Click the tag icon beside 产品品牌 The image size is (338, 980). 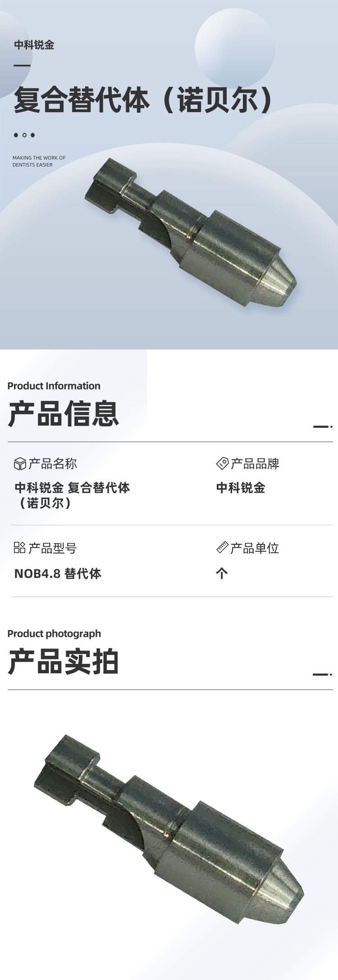223,463
